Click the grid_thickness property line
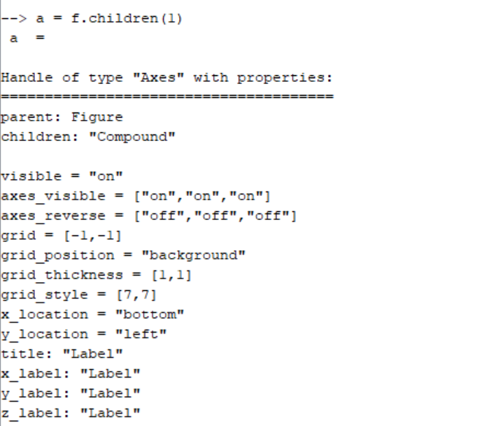The width and height of the screenshot is (504, 426). click(x=96, y=275)
